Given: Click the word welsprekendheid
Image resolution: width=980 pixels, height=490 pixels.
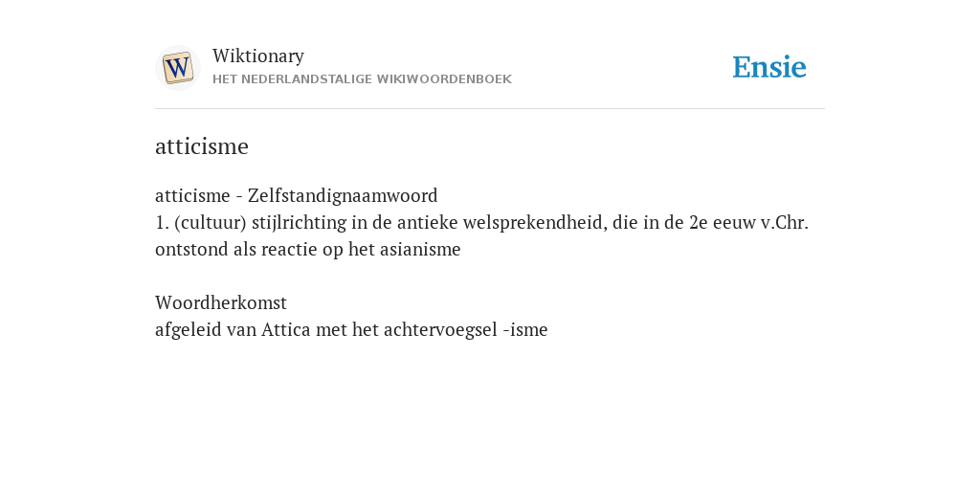Looking at the screenshot, I should pyautogui.click(x=535, y=222).
